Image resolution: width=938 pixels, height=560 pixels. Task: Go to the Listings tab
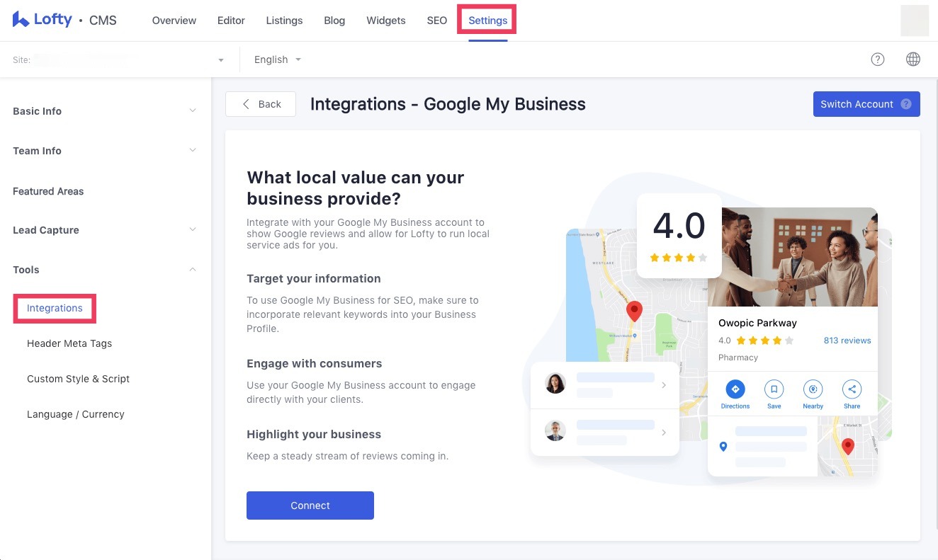[x=284, y=21]
